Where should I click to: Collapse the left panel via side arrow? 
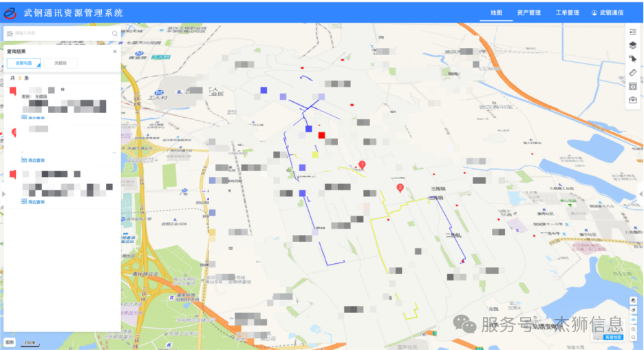pos(2,194)
